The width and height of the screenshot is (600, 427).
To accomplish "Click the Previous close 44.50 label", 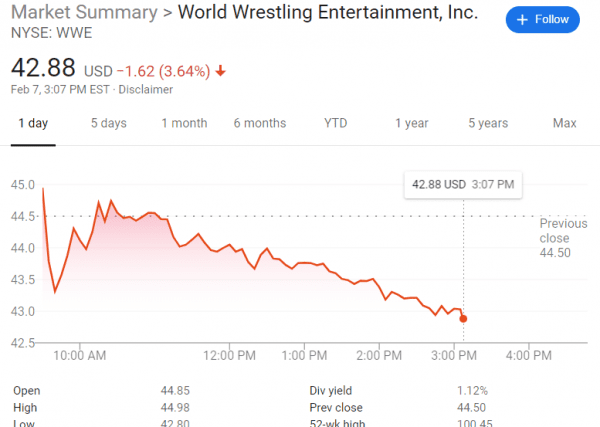I will [561, 238].
